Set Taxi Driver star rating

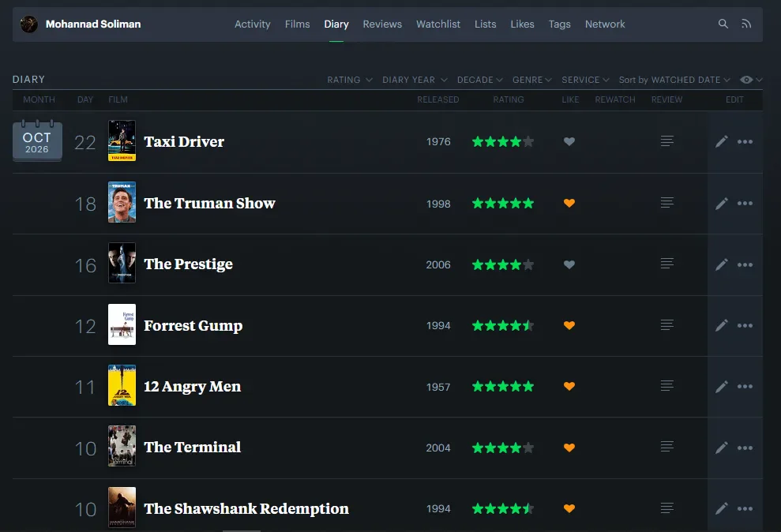tap(503, 142)
